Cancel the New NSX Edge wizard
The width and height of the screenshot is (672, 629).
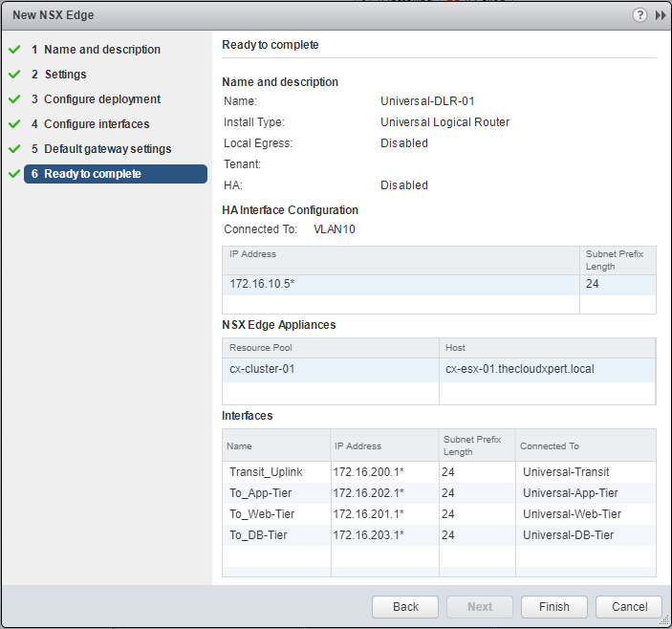[628, 607]
